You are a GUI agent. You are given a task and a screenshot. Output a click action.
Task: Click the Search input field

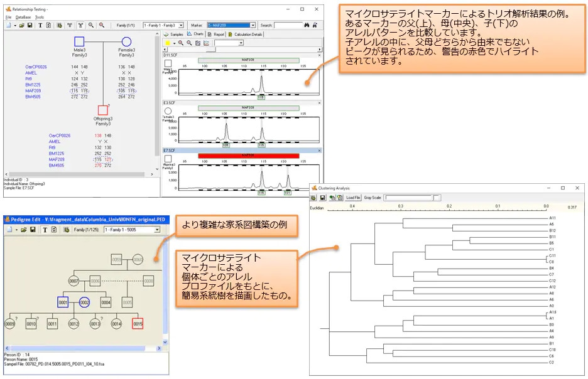288,25
